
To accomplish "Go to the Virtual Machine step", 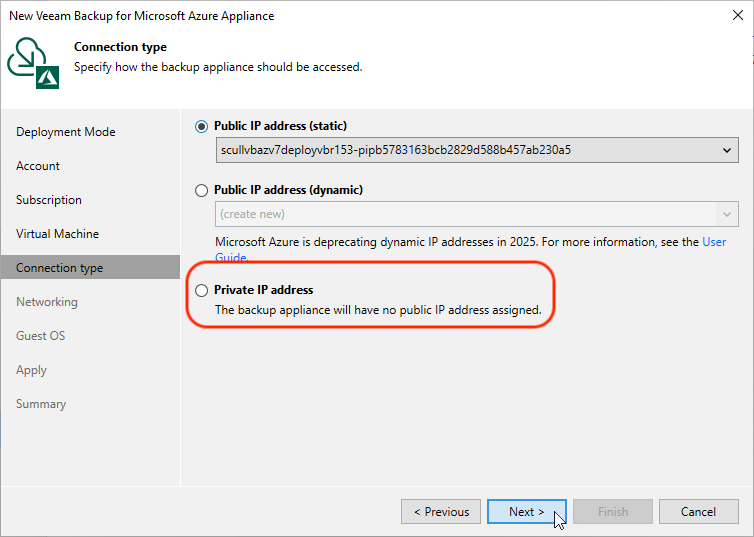I will coord(58,234).
